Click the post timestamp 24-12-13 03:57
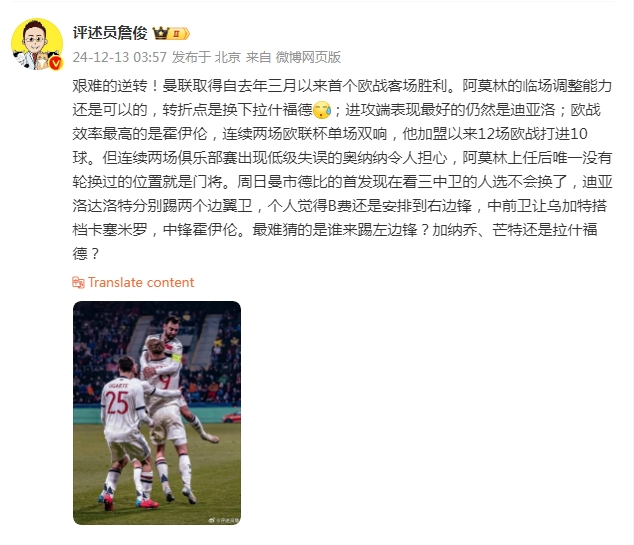This screenshot has width=634, height=545. click(120, 57)
